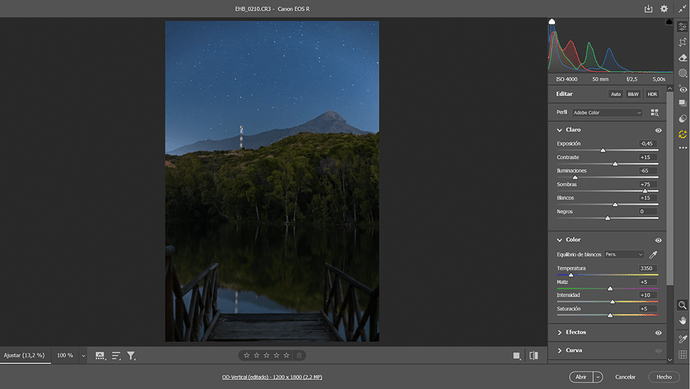Screen dimensions: 690x389
Task: Open the Abrir button dropdown arrow
Action: (x=598, y=377)
